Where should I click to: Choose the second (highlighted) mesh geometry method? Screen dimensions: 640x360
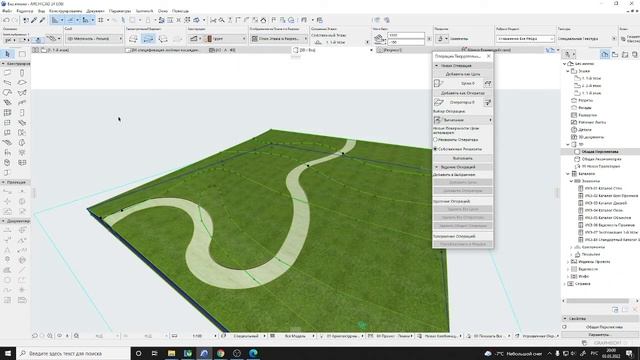coord(148,39)
